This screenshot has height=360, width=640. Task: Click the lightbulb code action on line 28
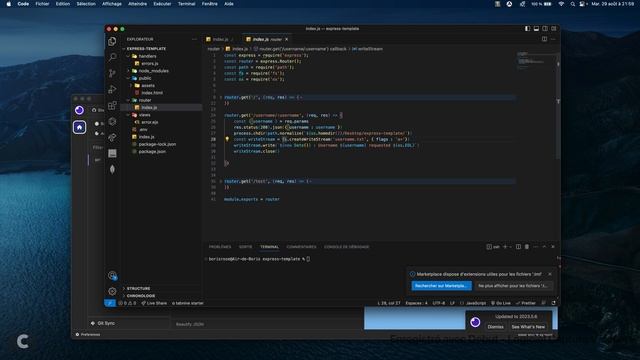coord(227,139)
